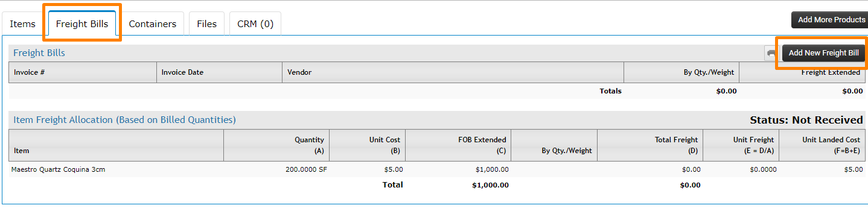The image size is (868, 217).
Task: Select the Files tab
Action: [206, 24]
